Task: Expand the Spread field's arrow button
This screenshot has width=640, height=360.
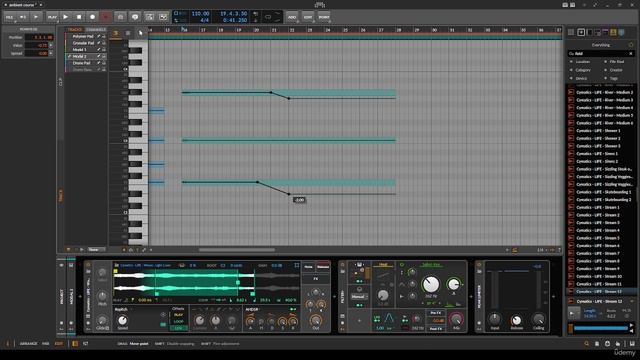Action: tap(51, 53)
